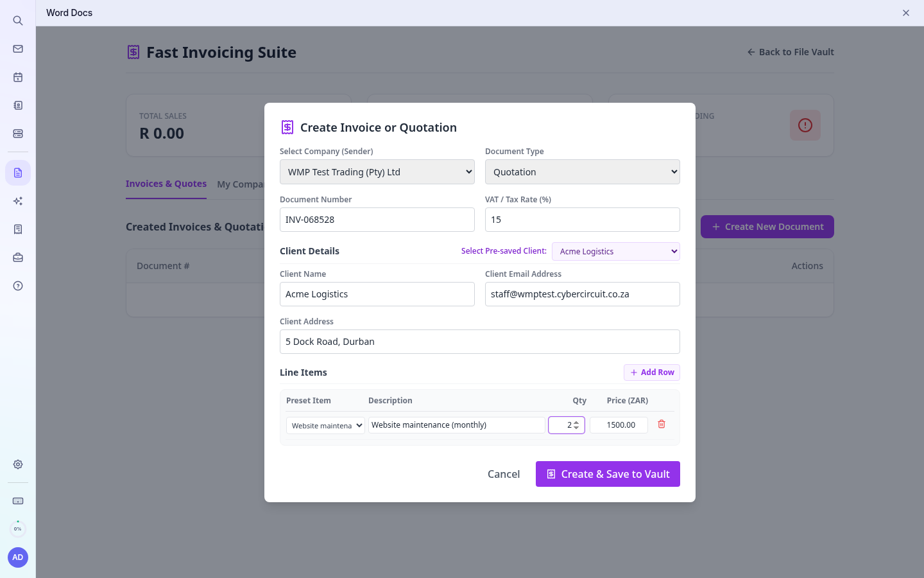Open settings gear in sidebar

click(18, 464)
